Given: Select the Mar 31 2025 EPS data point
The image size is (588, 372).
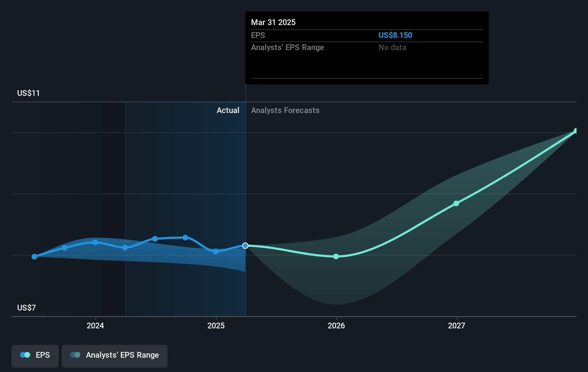Looking at the screenshot, I should point(245,246).
